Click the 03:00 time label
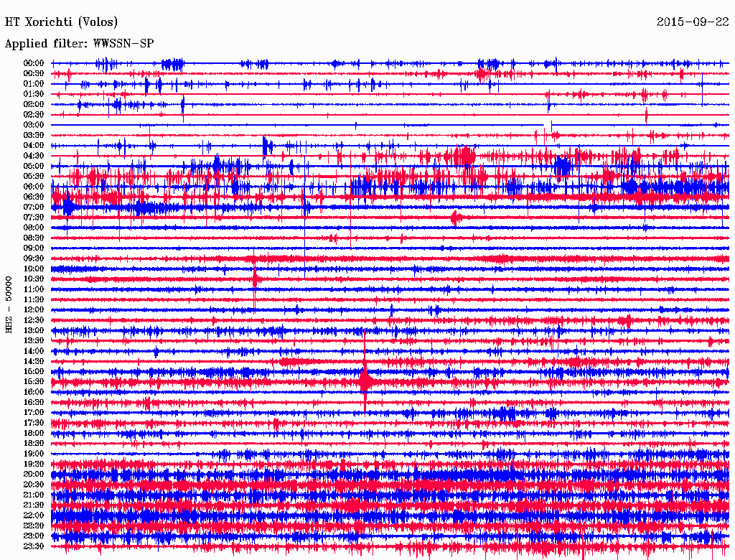The width and height of the screenshot is (735, 560). click(x=34, y=125)
